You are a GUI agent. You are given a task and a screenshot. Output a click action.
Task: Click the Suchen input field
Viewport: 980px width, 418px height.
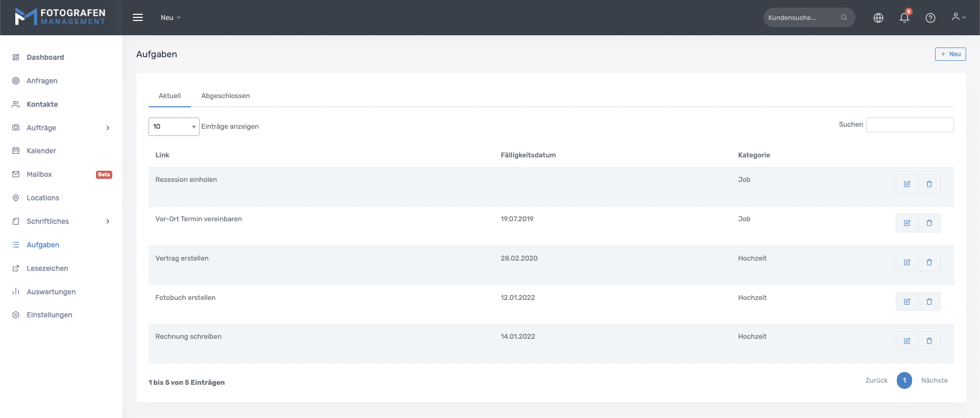click(910, 125)
